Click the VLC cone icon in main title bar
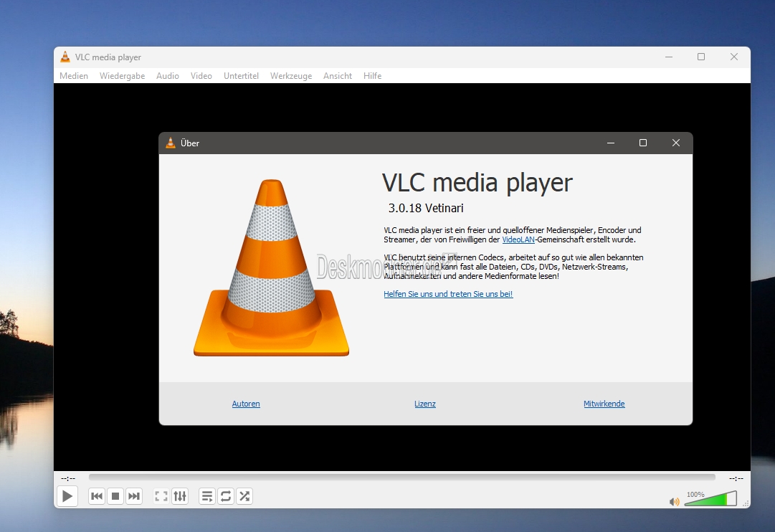Image resolution: width=775 pixels, height=532 pixels. click(x=65, y=57)
